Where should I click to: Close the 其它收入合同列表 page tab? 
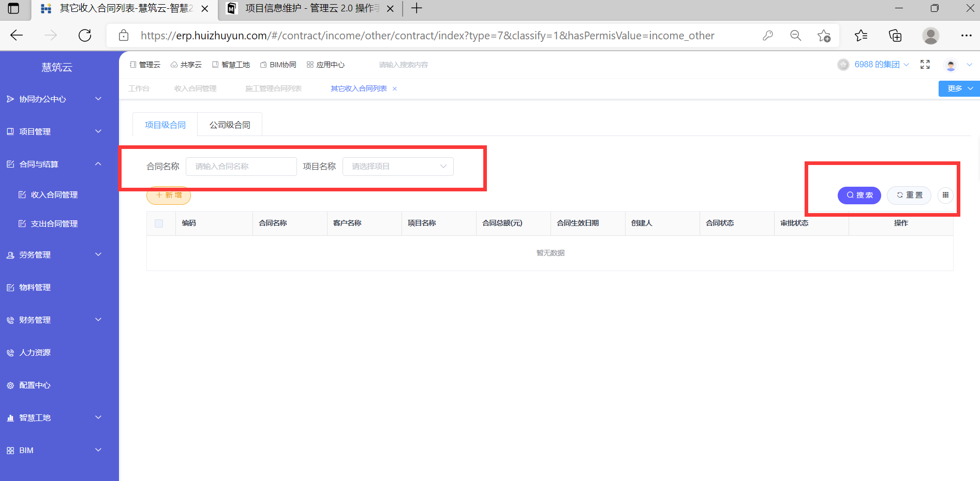tap(395, 88)
